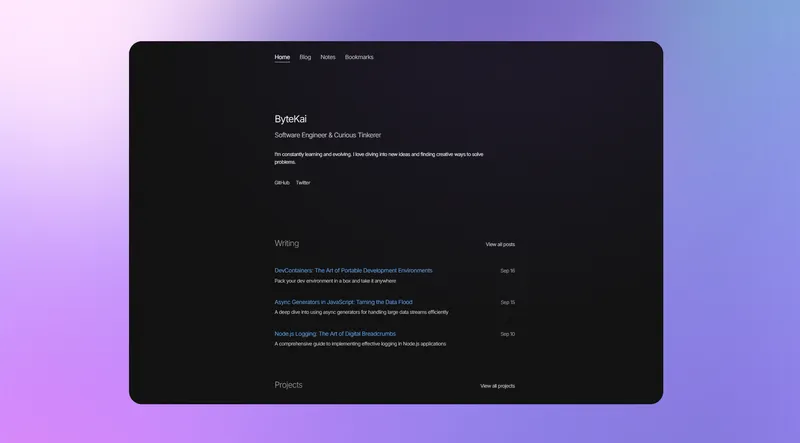The image size is (800, 443).
Task: Click the View all posts link
Action: click(x=500, y=244)
